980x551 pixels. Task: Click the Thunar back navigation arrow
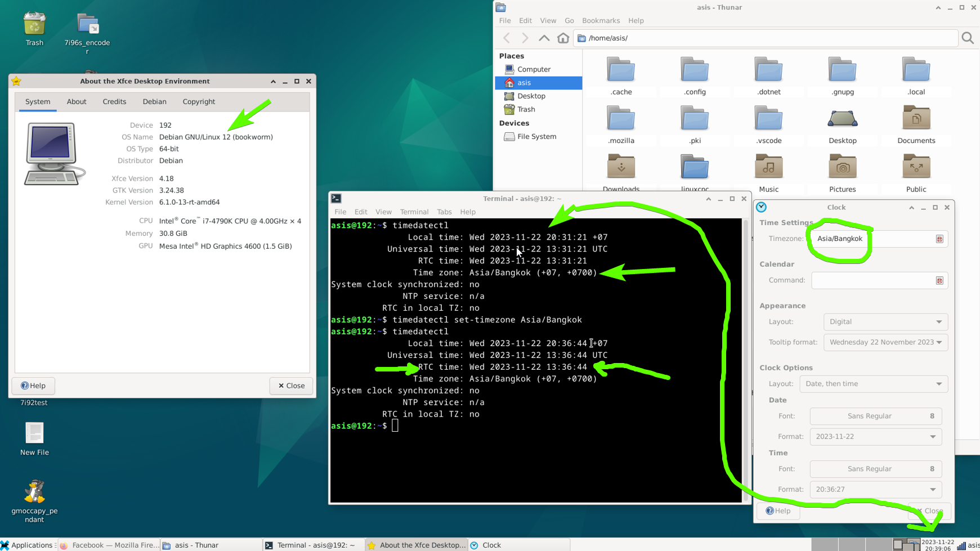tap(507, 38)
